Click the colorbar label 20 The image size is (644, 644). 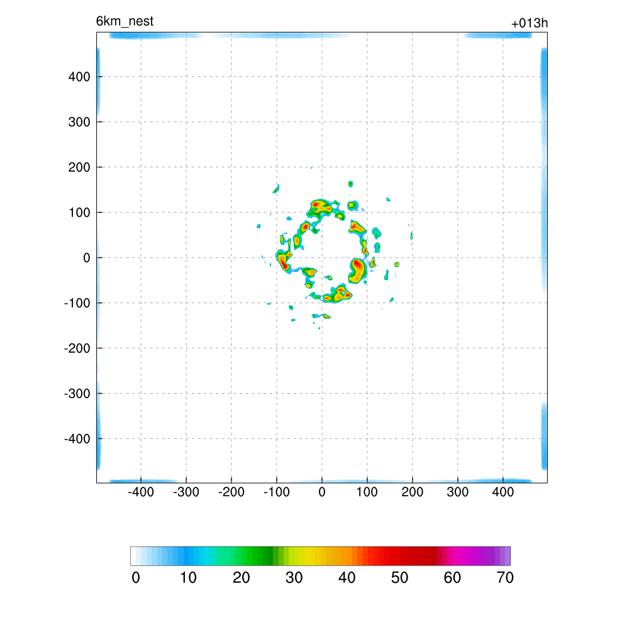241,578
